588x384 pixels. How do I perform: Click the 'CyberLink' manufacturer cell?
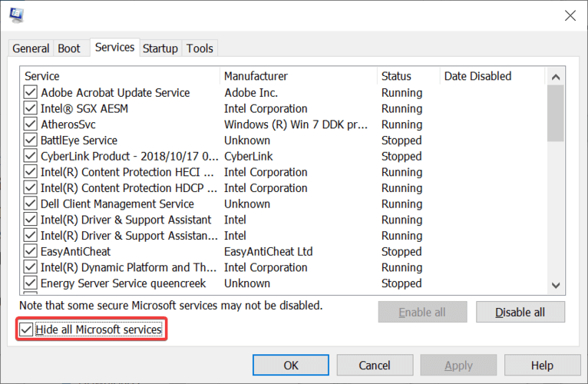[249, 156]
